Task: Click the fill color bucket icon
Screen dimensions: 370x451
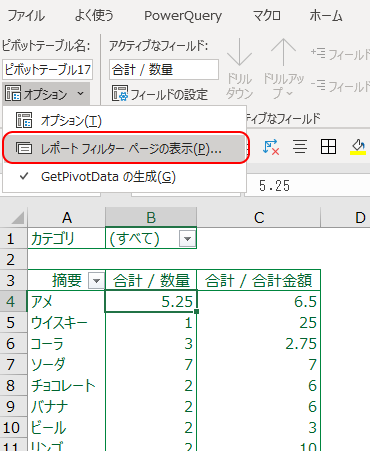Action: (x=358, y=147)
